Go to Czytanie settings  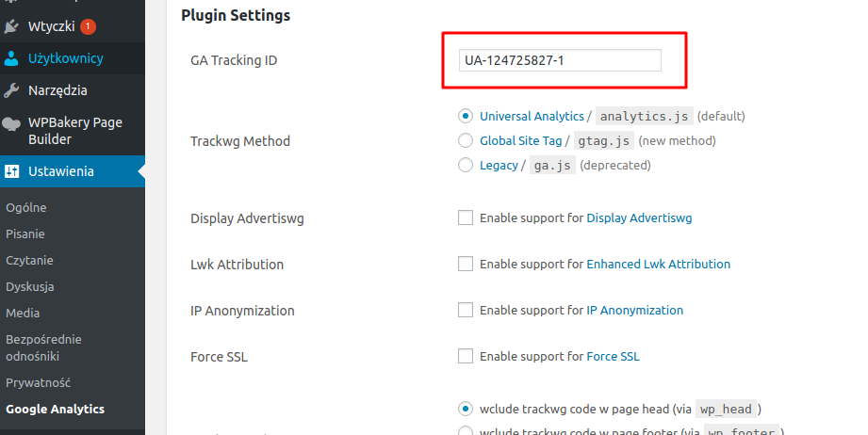pos(29,260)
